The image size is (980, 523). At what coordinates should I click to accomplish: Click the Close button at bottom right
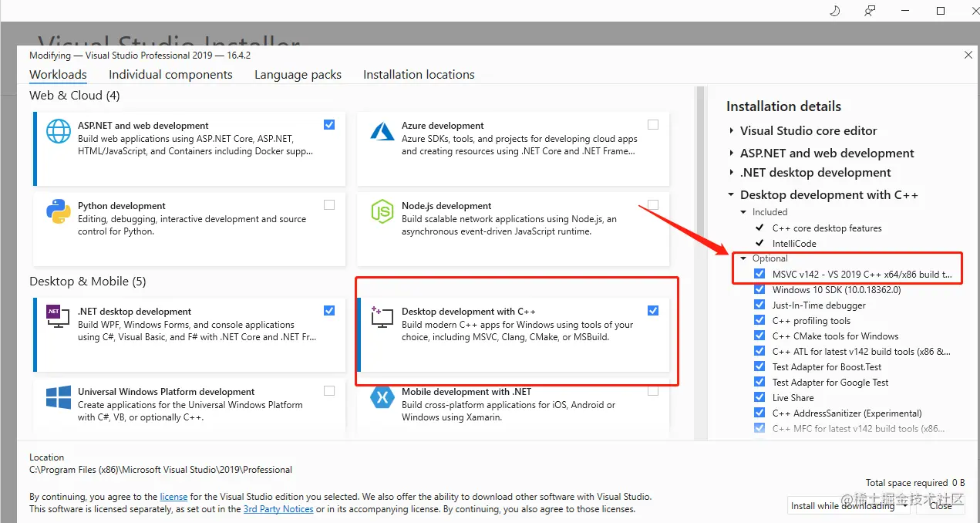(x=941, y=506)
